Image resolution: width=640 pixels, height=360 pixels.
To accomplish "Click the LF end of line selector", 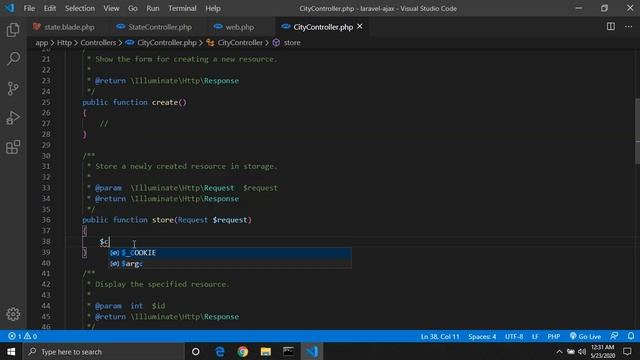I will [x=535, y=336].
